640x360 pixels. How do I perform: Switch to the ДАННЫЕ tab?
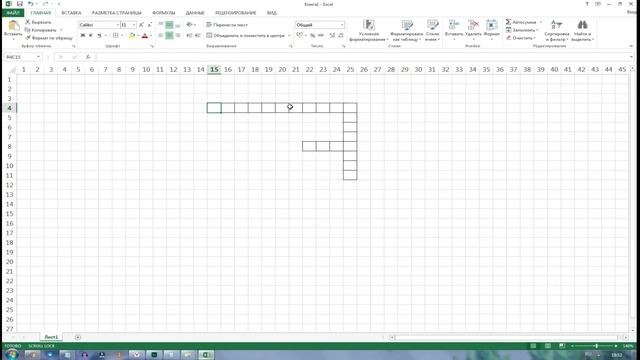[195, 13]
